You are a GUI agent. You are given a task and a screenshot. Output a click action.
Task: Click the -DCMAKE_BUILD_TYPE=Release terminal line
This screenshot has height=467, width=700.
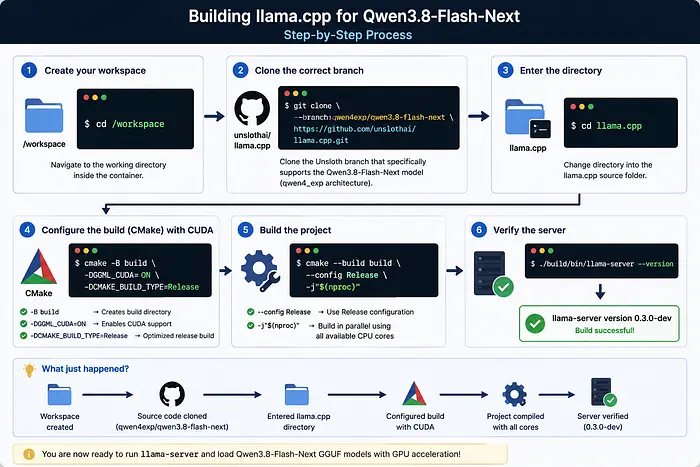click(x=142, y=287)
